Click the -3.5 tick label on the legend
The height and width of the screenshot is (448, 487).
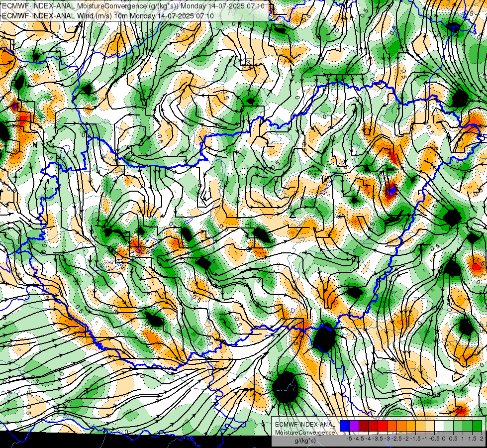378,439
